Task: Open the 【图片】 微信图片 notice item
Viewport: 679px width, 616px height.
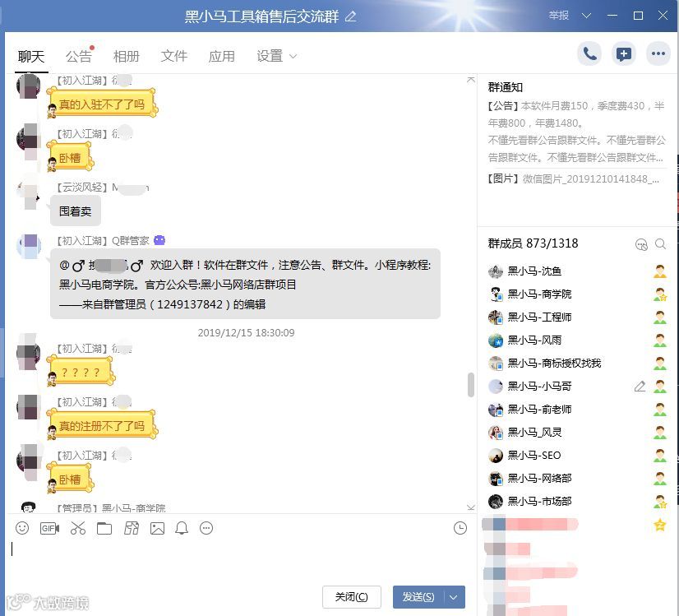Action: click(x=575, y=179)
